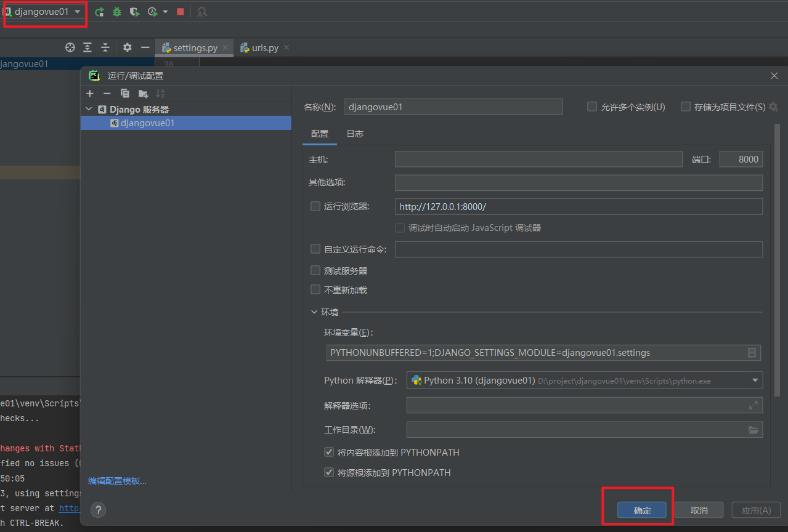The height and width of the screenshot is (532, 788).
Task: Select the 日志 tab
Action: click(355, 134)
